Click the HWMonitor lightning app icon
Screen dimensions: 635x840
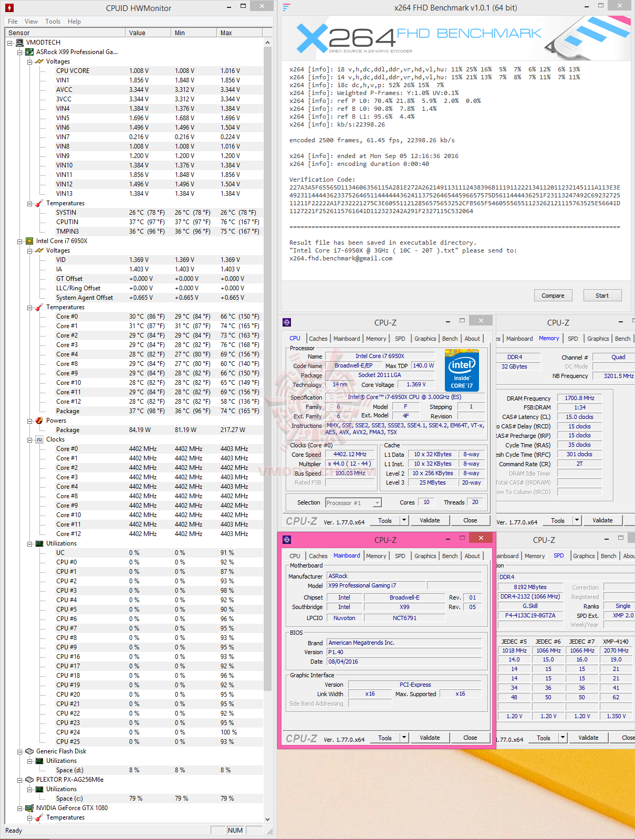9,8
